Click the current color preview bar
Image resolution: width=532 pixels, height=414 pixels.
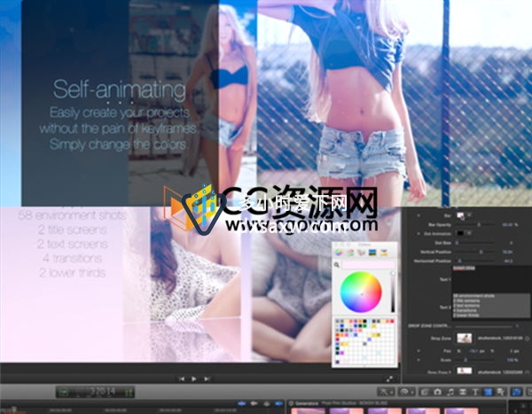(x=369, y=265)
